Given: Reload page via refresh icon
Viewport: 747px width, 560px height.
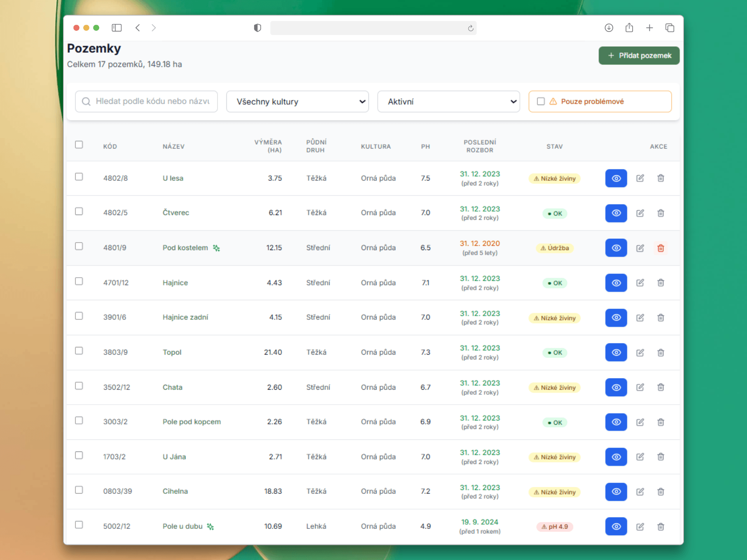Looking at the screenshot, I should (x=470, y=28).
